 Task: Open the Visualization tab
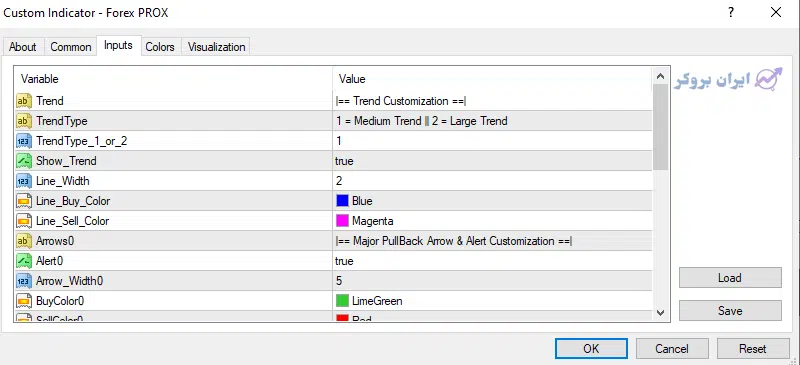[216, 47]
